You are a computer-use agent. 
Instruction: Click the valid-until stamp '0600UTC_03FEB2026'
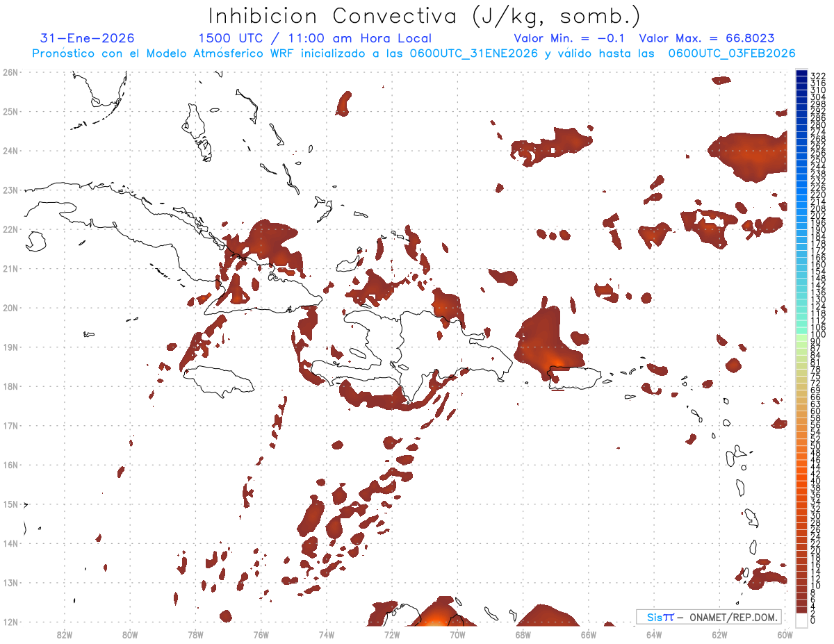732,53
